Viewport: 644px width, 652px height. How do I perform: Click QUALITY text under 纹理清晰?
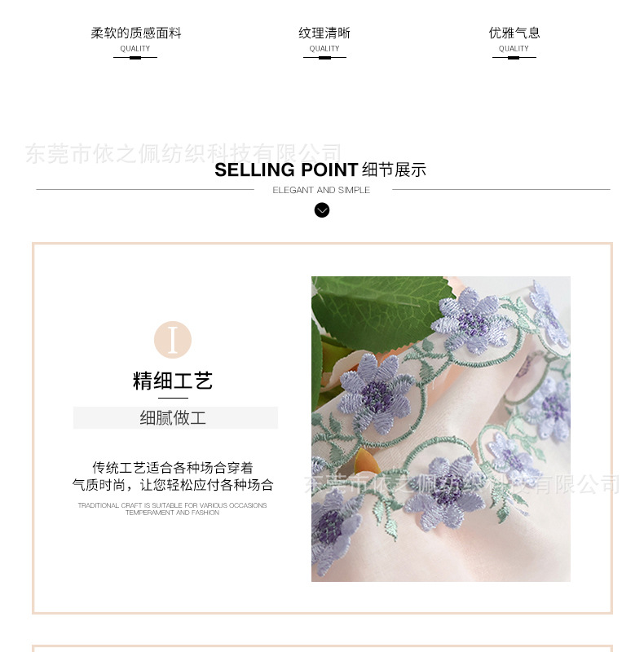(x=324, y=49)
